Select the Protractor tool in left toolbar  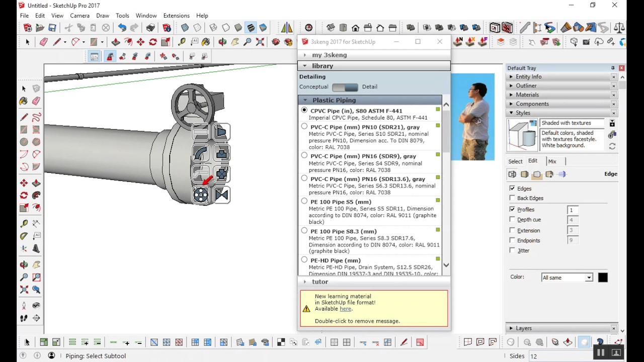click(x=24, y=236)
